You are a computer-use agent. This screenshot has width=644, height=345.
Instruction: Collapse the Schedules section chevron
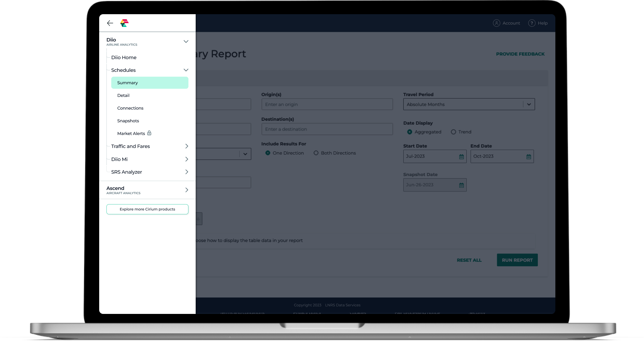pos(186,70)
